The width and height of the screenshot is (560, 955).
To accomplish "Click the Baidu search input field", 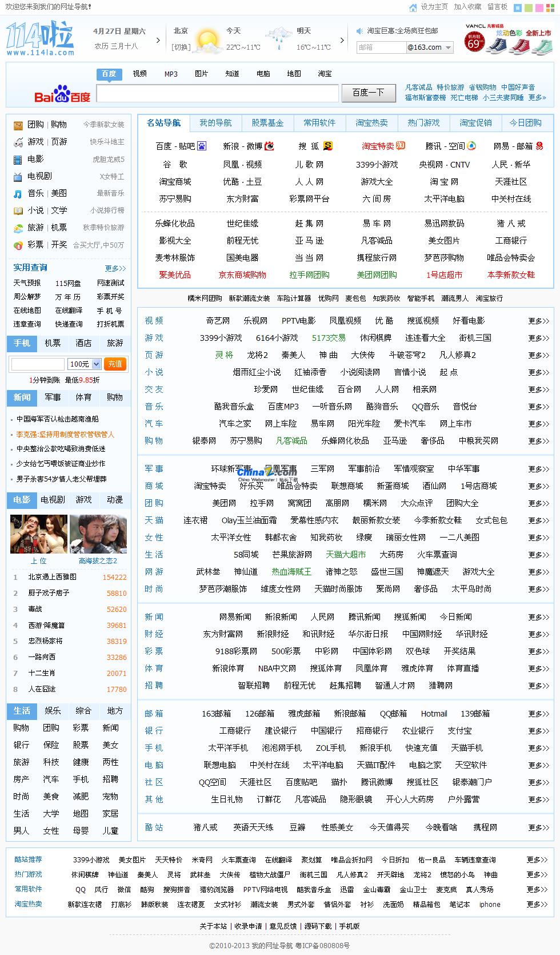I will (217, 94).
